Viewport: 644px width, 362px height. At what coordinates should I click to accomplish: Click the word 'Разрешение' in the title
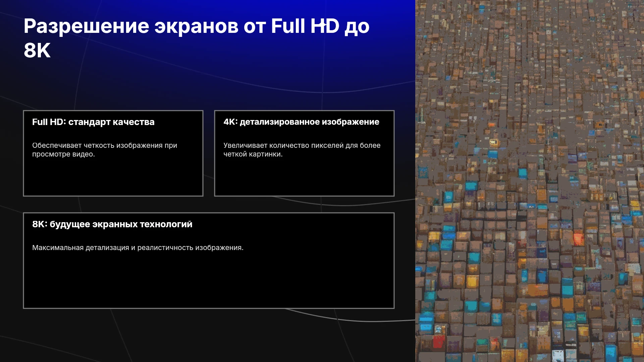tap(86, 26)
